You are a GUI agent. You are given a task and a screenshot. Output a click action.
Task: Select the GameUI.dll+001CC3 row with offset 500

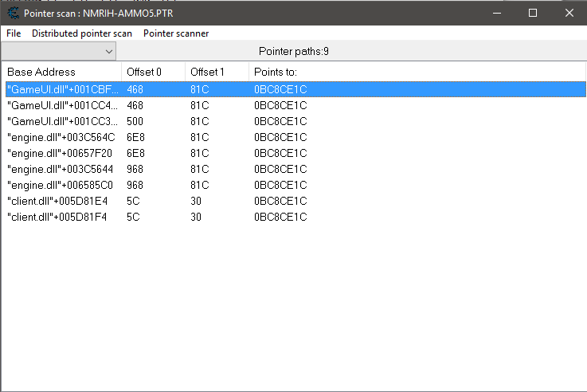tap(62, 121)
